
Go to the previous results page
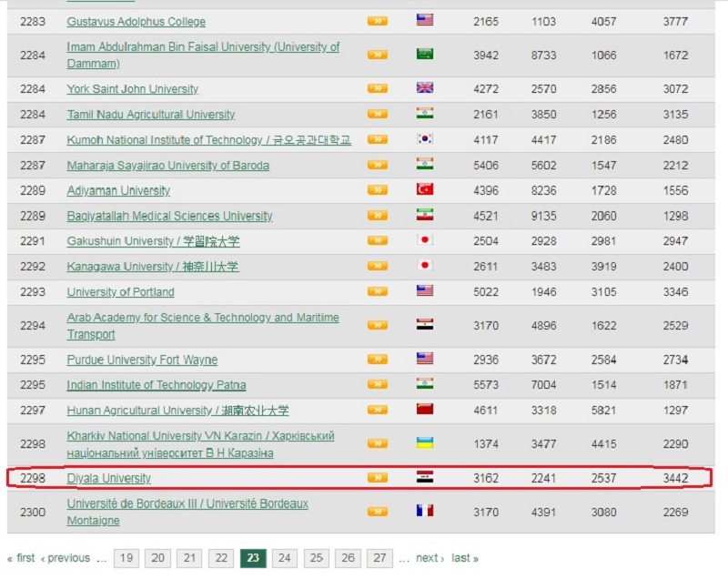pos(66,558)
